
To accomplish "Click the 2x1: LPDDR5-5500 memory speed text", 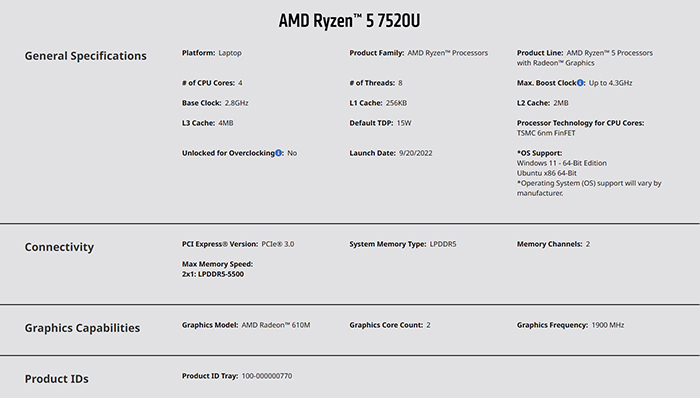I will 213,274.
